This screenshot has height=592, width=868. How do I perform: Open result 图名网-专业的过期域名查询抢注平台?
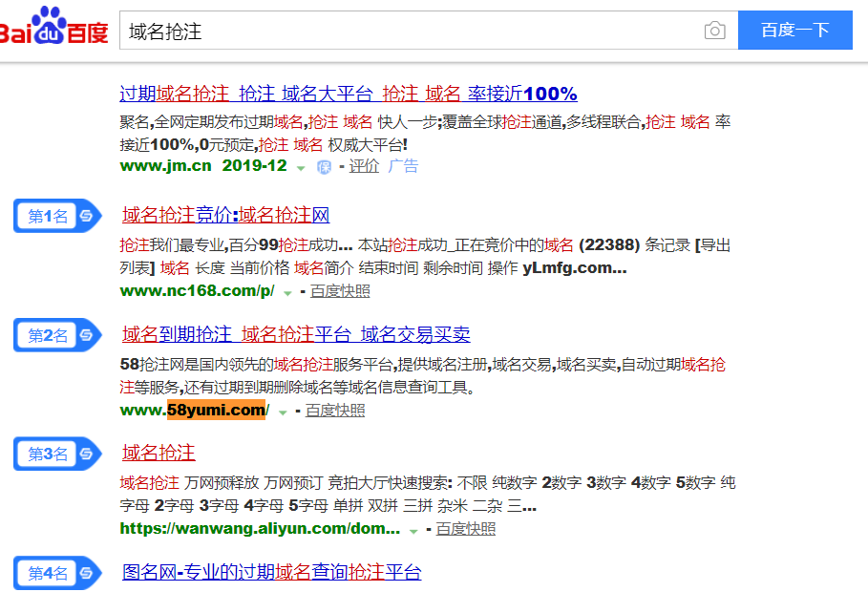point(272,572)
